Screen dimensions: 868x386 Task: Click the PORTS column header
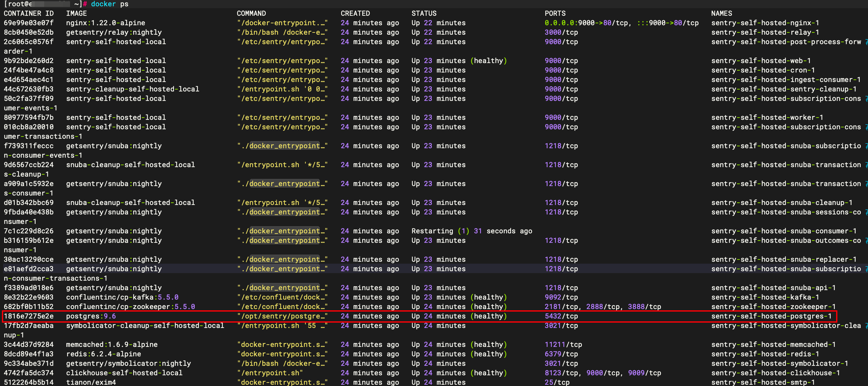[x=554, y=13]
